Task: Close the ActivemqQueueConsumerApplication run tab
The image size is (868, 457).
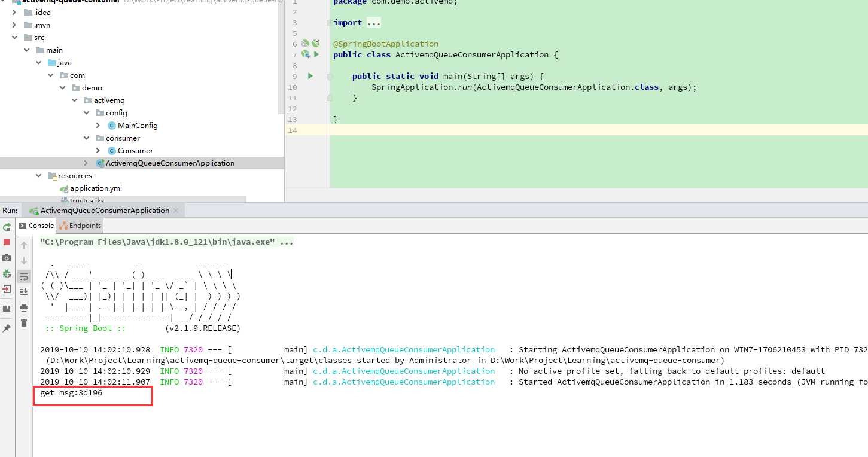Action: pyautogui.click(x=175, y=211)
